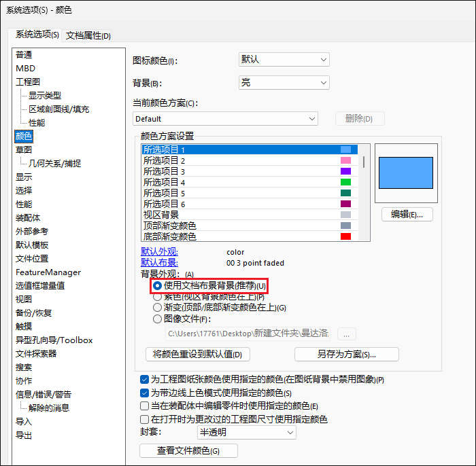The image size is (476, 466).
Task: Select 显示 in options tree
Action: [24, 177]
